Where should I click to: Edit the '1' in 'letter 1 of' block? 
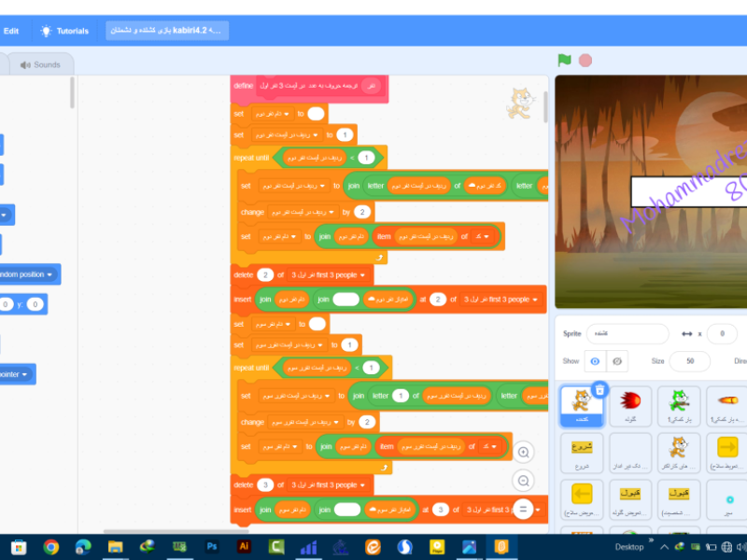point(401,396)
